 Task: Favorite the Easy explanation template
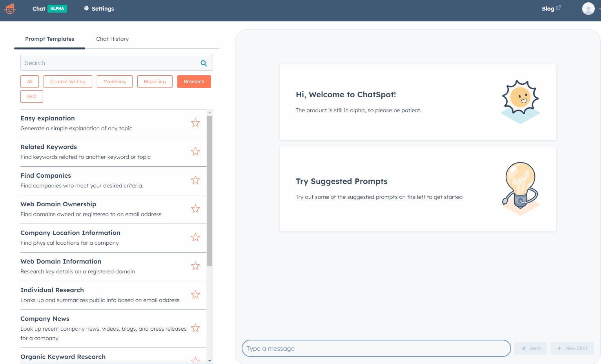195,123
